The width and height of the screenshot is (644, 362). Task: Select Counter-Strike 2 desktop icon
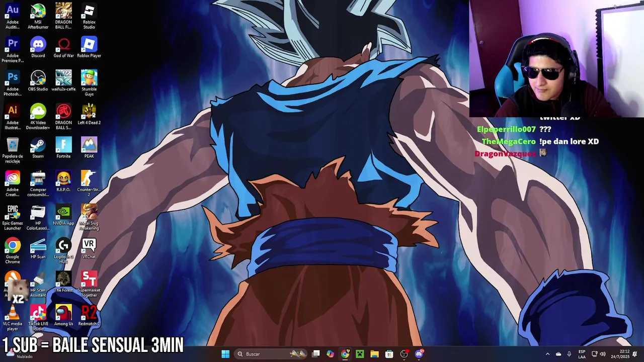pyautogui.click(x=89, y=184)
